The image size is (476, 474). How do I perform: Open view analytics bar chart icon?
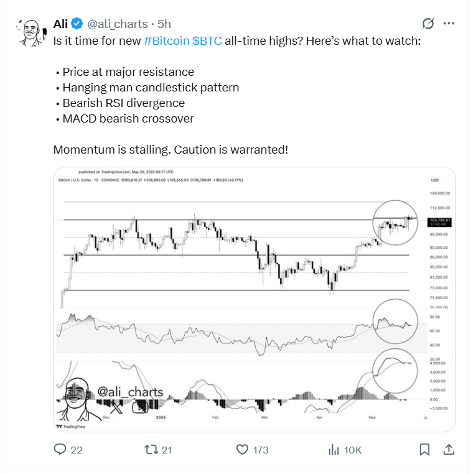coord(334,449)
